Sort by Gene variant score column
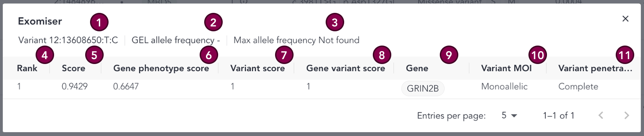Screen dimensions: 644x136 click(346, 68)
